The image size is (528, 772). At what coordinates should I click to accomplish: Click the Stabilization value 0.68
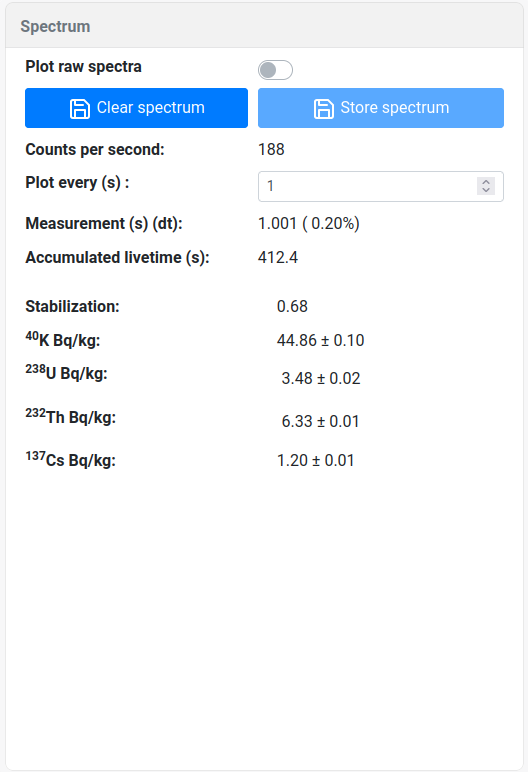(292, 306)
